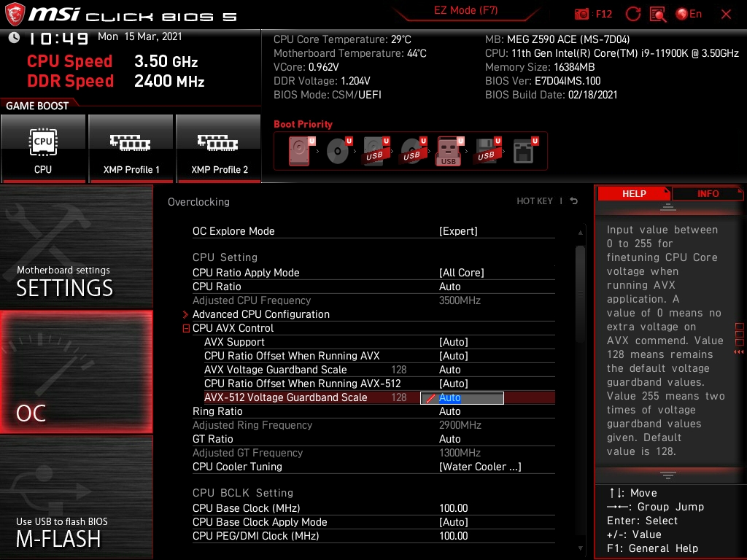Open CPU Base Clock Apply Mode [Auto]
Screen dimensions: 747x560
click(453, 522)
